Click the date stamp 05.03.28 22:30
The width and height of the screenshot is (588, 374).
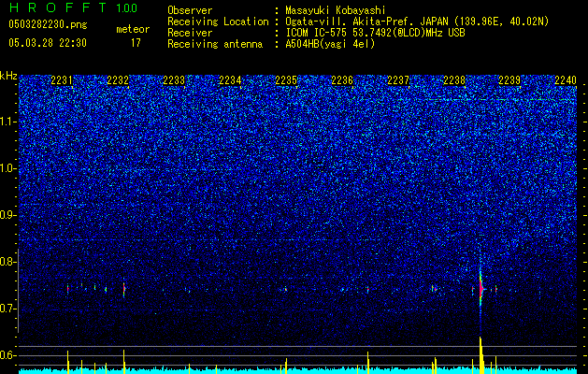48,43
